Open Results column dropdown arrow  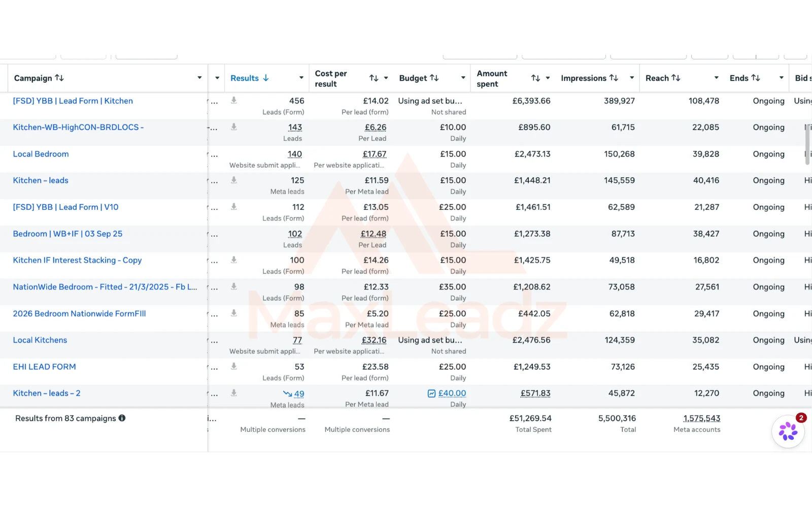click(301, 78)
